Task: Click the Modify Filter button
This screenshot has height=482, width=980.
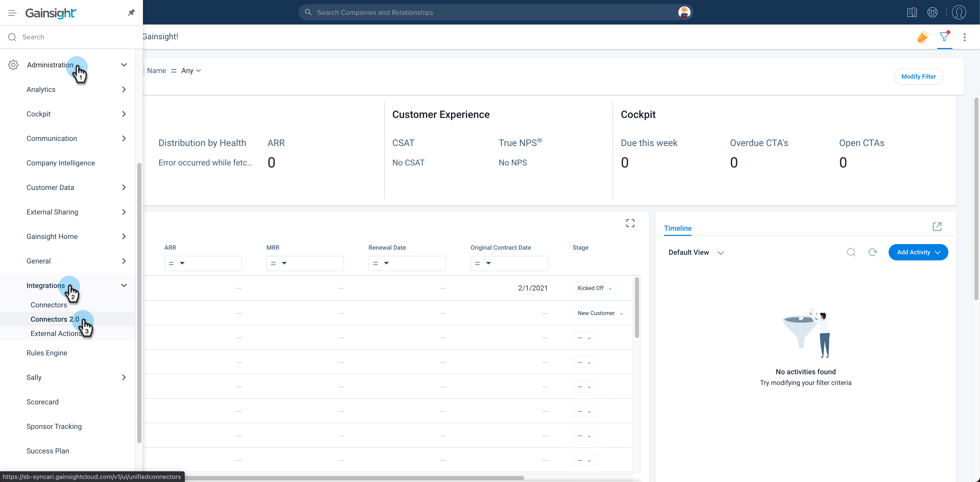Action: pos(918,77)
